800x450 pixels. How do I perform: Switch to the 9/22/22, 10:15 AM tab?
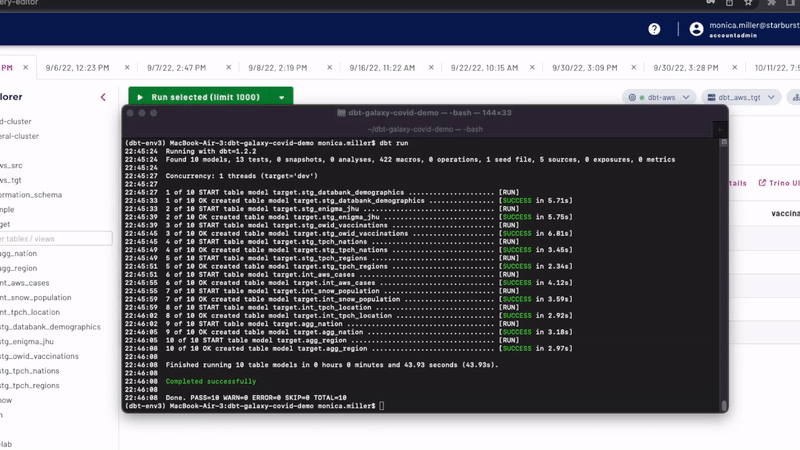click(484, 68)
